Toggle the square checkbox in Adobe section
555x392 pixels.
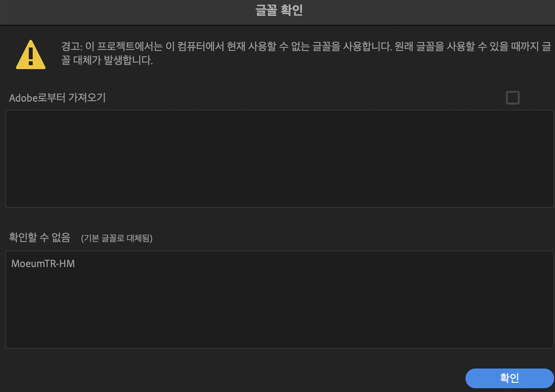513,98
